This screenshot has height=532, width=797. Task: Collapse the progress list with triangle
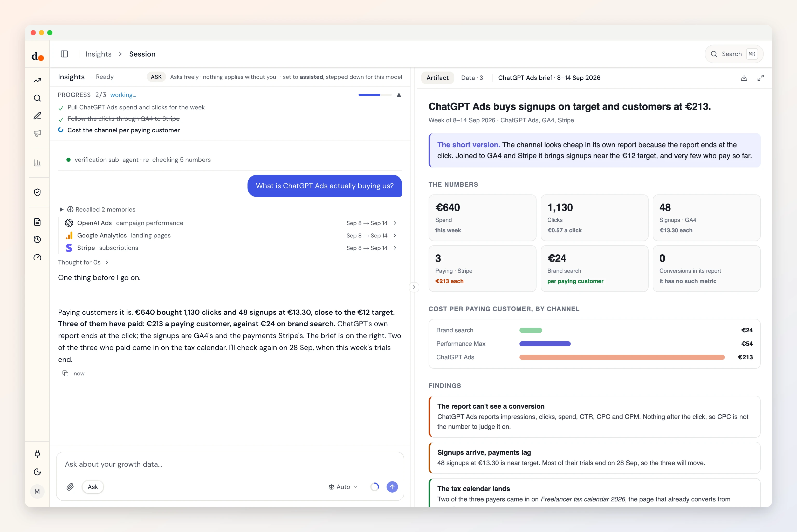click(x=399, y=95)
